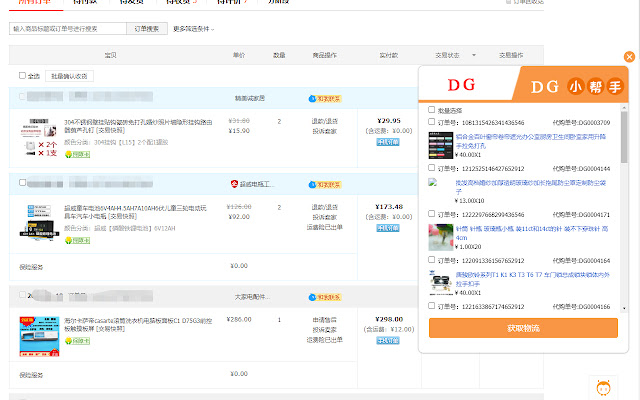Open the car door lock product thumbnail in DG panel

tap(440, 283)
